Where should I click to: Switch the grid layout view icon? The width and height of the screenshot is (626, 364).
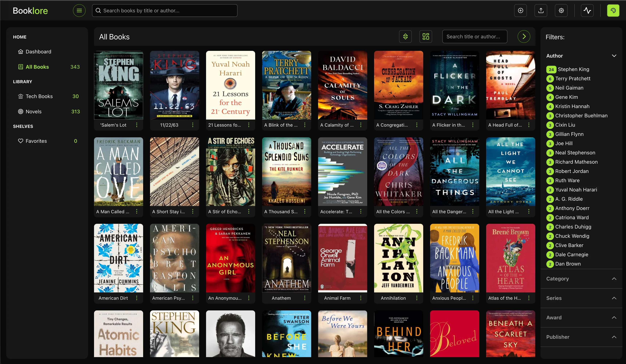coord(426,37)
